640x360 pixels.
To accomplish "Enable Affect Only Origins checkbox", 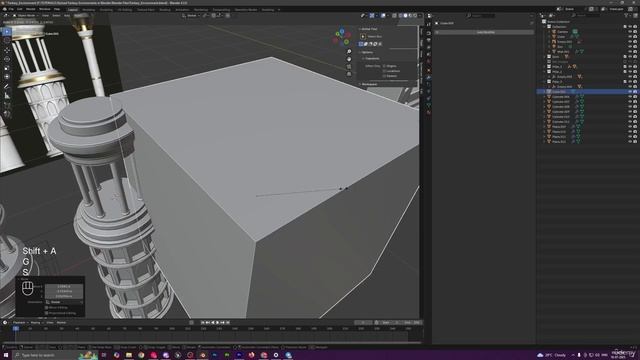I will [384, 66].
